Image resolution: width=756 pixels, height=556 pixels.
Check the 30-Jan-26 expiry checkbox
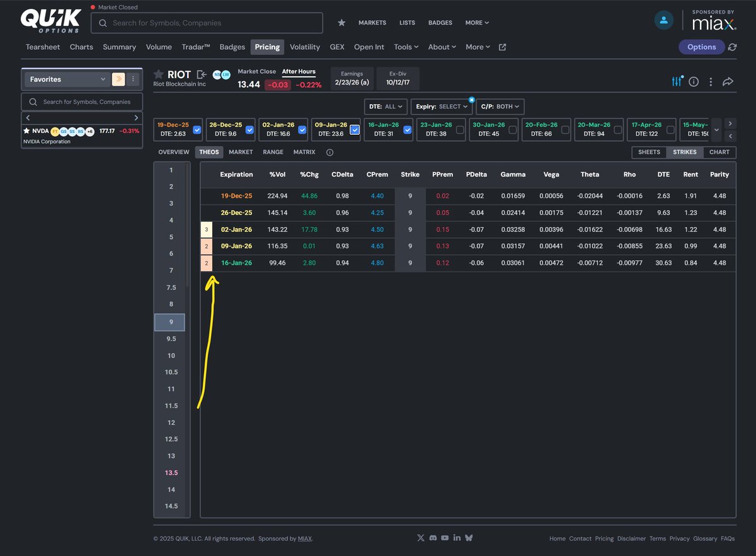point(513,129)
